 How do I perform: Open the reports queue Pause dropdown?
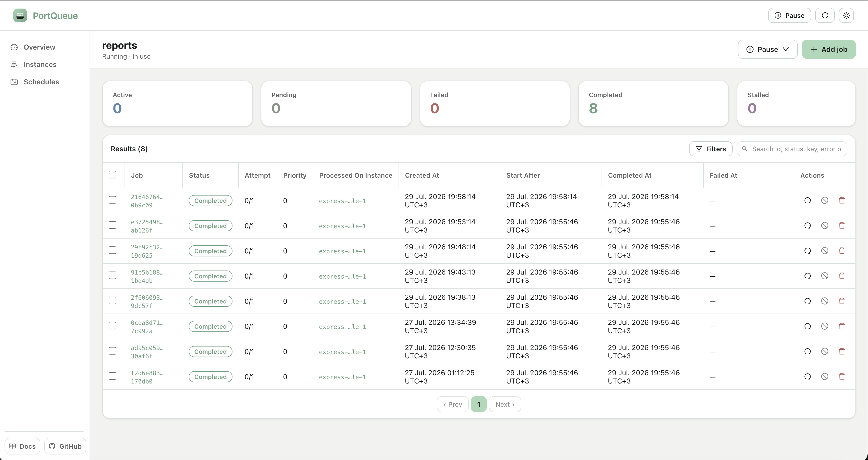pos(767,50)
